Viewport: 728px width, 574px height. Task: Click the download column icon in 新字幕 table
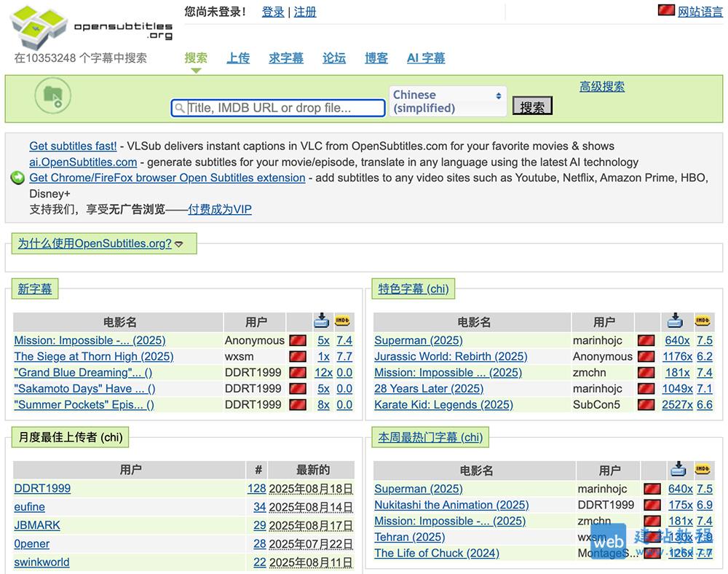[x=321, y=321]
